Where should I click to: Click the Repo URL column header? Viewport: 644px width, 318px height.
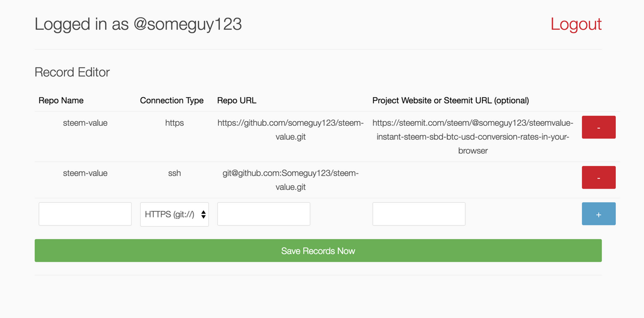pyautogui.click(x=236, y=101)
